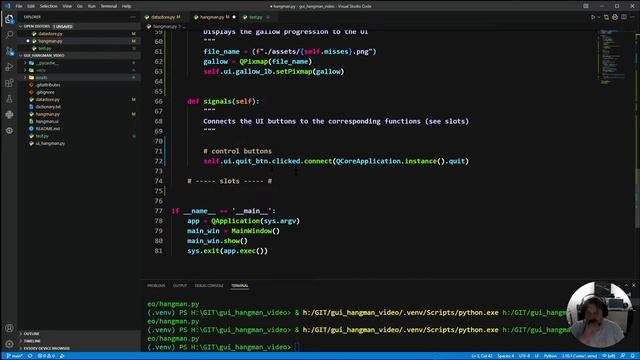Viewport: 640px width, 360px height.
Task: Open the File menu
Action: click(19, 6)
